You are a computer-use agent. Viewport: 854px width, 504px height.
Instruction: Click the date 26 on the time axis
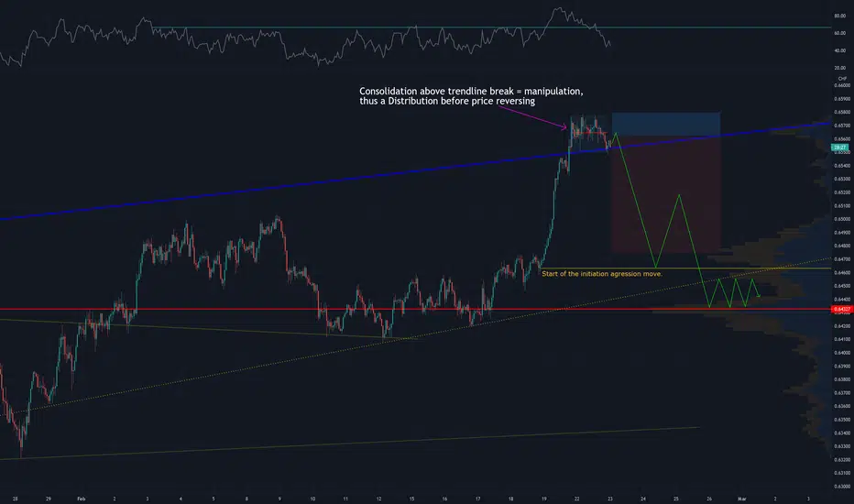pos(708,499)
